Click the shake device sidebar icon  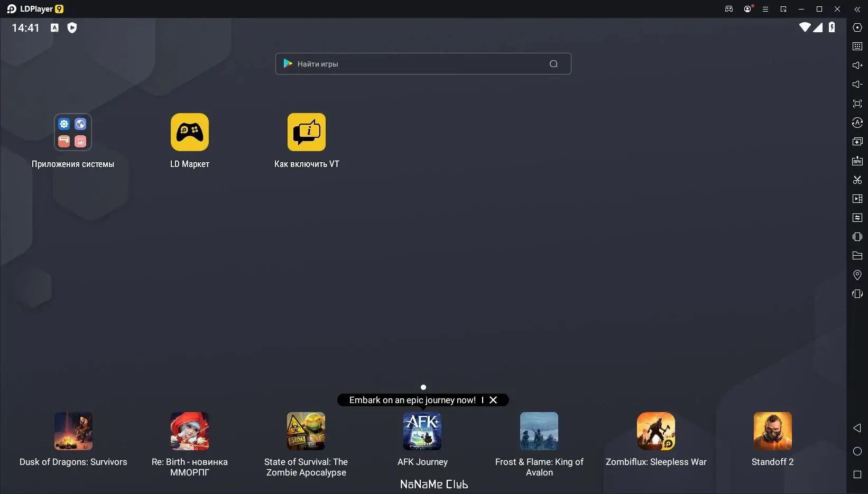(x=857, y=237)
